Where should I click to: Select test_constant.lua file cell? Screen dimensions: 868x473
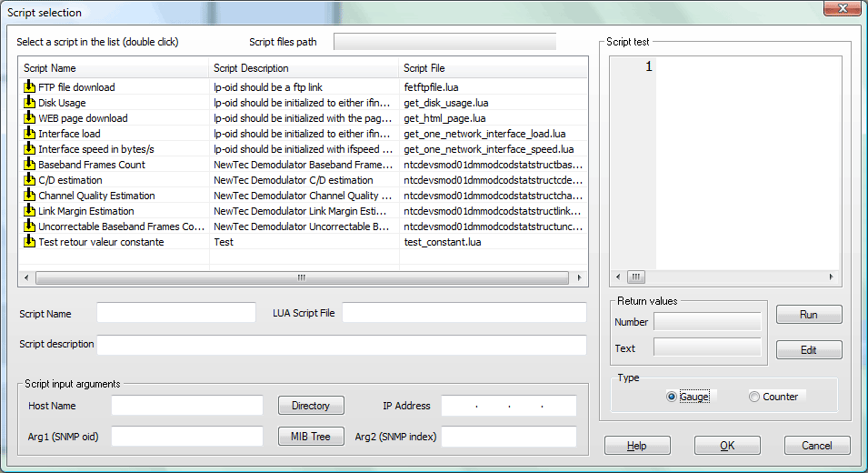(443, 242)
